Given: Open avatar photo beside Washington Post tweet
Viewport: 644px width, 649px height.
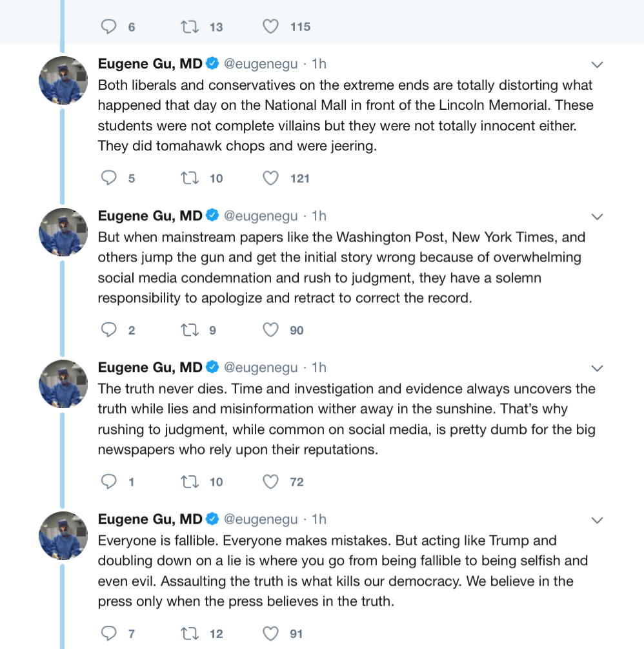Looking at the screenshot, I should (x=63, y=232).
